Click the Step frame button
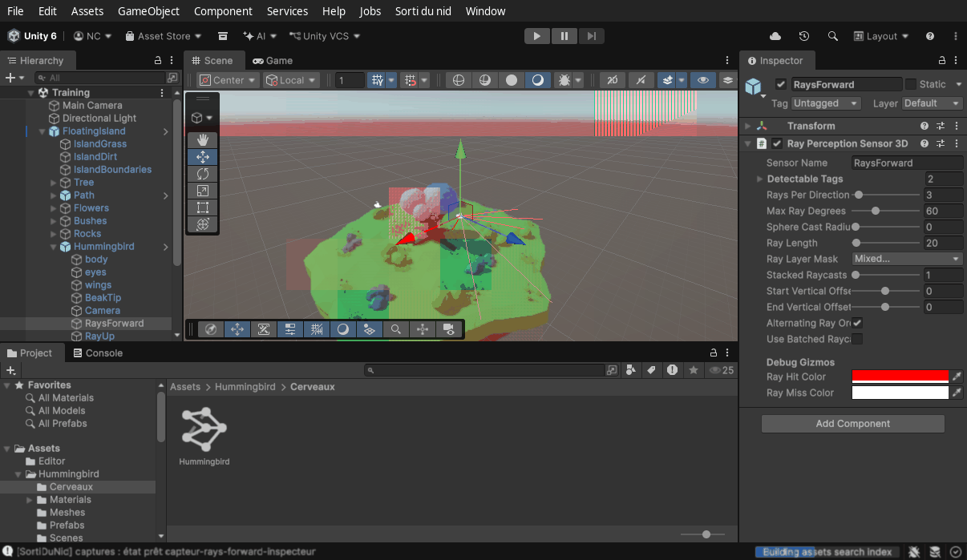Screen dimensions: 967x560 coord(591,36)
